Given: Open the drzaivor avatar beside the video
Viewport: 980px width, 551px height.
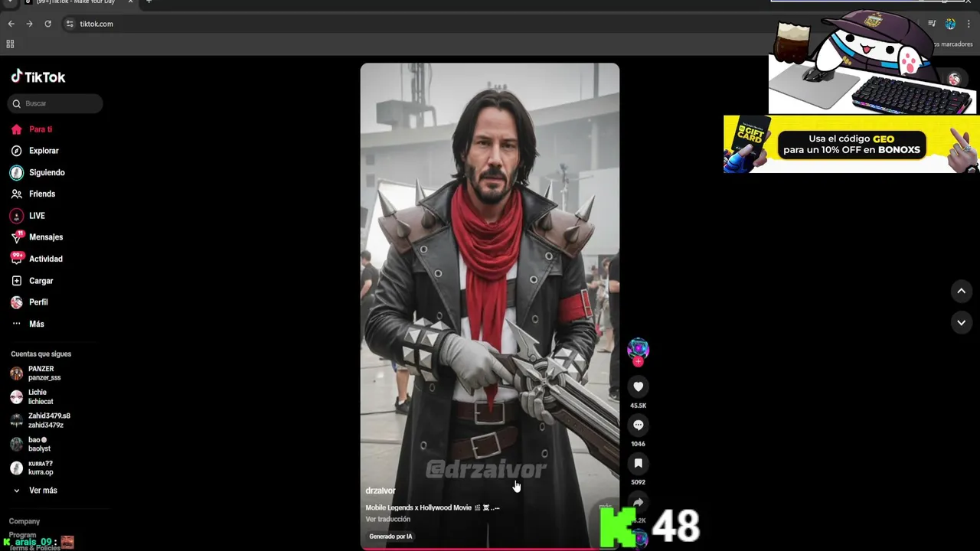Looking at the screenshot, I should pyautogui.click(x=638, y=349).
